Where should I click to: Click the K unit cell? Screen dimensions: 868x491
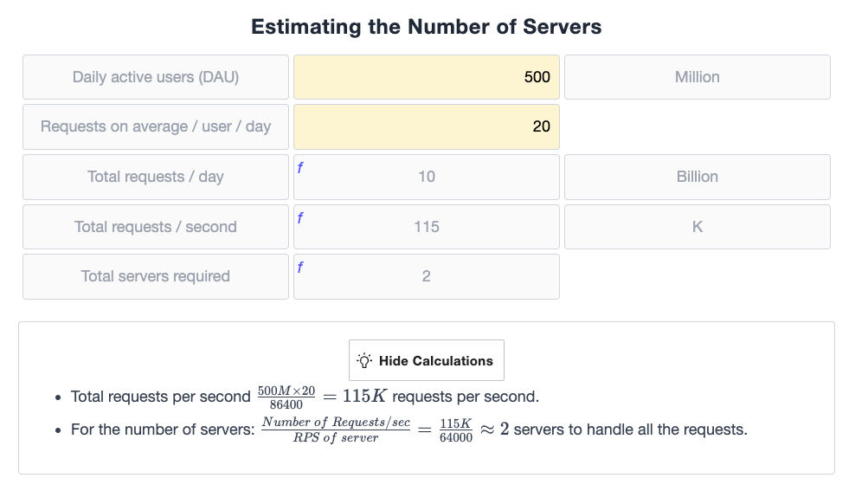pos(698,227)
